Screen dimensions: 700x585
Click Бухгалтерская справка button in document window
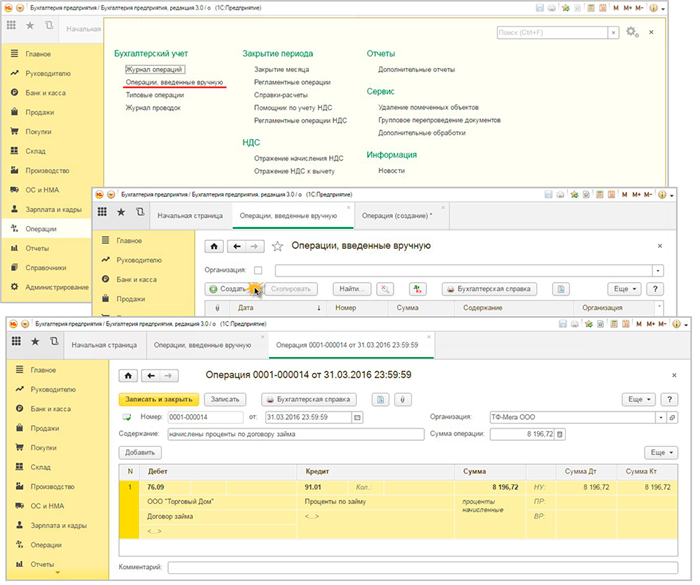coord(309,399)
